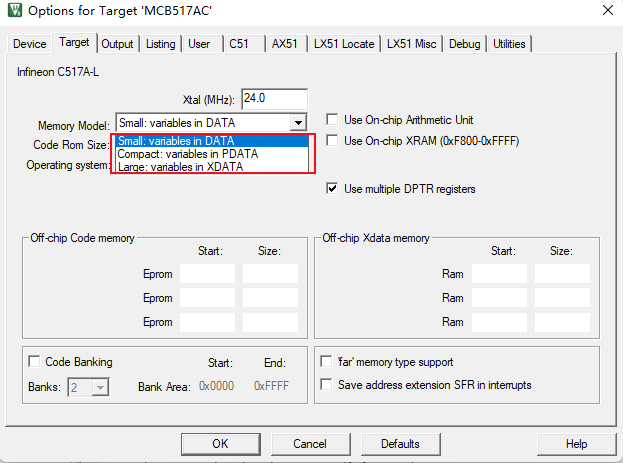Open the LX51 Locate tab
623x463 pixels.
342,44
